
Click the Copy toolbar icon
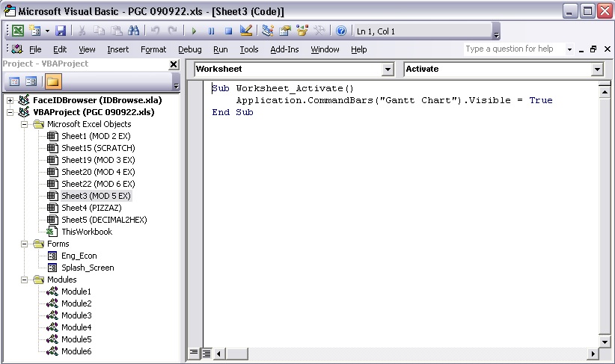click(x=99, y=31)
